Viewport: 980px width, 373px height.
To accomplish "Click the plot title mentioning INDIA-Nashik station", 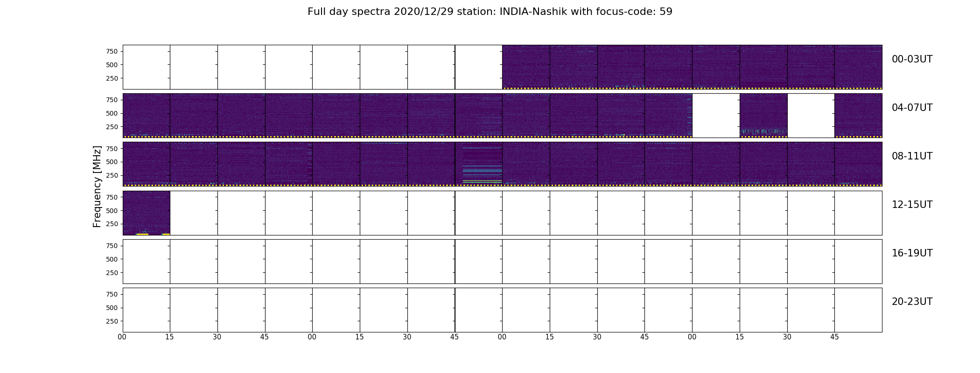I will (490, 12).
